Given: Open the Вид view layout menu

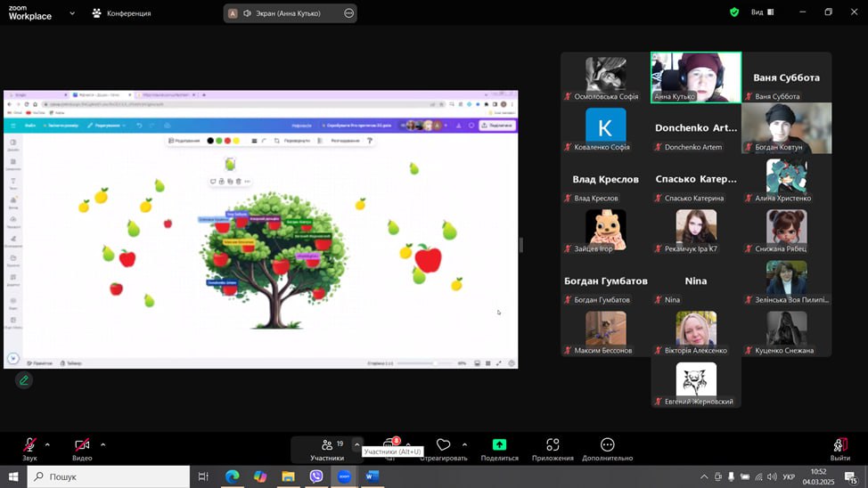Looking at the screenshot, I should click(762, 12).
